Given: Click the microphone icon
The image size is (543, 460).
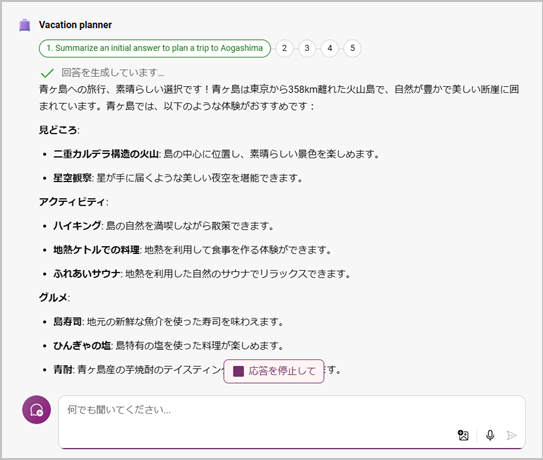Looking at the screenshot, I should (x=490, y=435).
